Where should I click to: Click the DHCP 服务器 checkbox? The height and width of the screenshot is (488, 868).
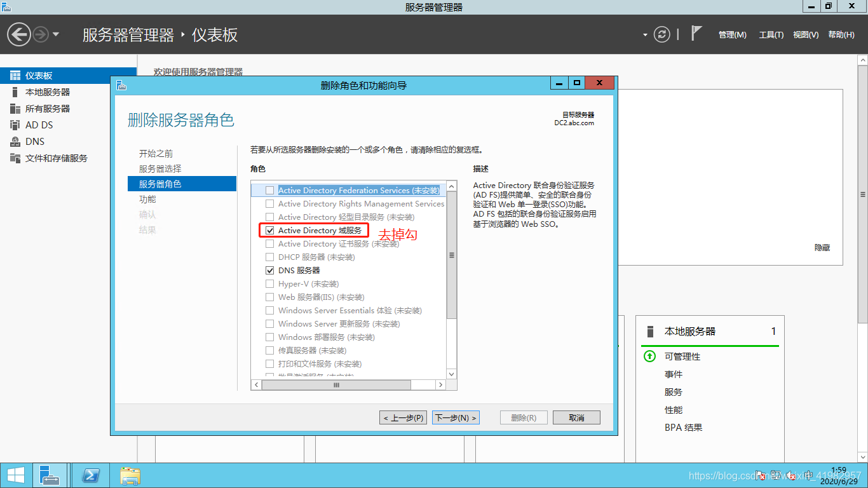pos(269,257)
